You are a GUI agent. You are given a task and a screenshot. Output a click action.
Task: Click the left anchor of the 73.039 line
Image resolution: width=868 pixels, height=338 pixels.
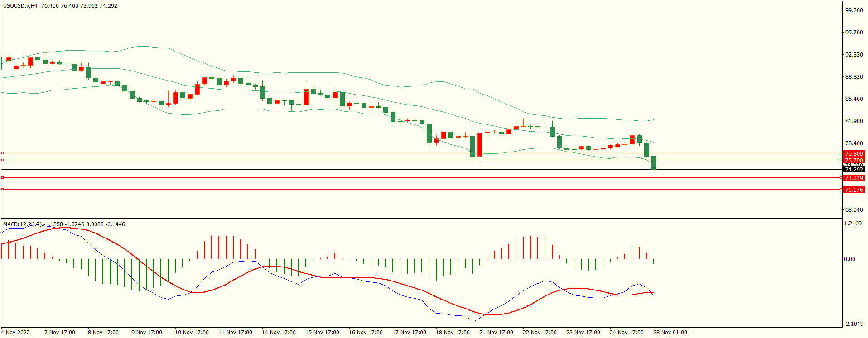[x=3, y=178]
